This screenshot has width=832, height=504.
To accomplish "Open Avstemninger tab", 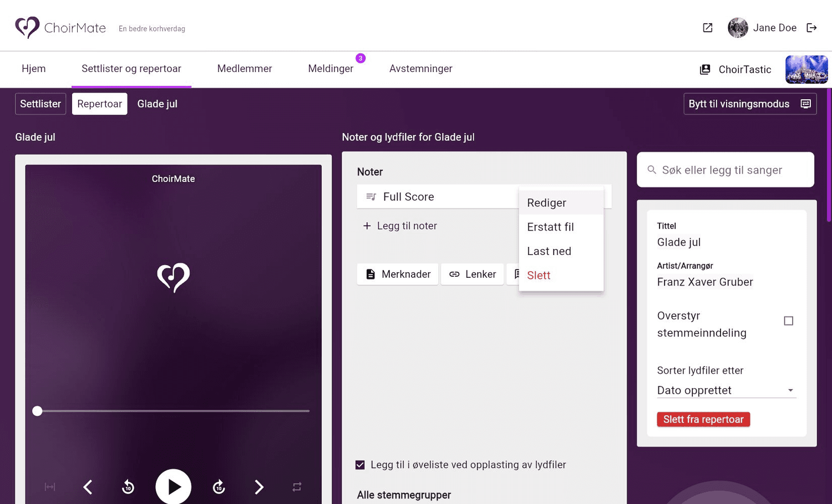I will (x=421, y=69).
